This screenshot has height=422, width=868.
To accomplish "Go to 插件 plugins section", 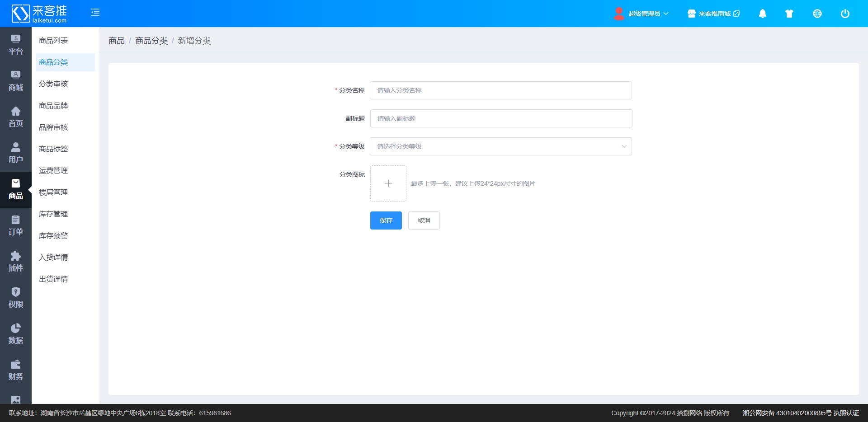I will (x=16, y=262).
